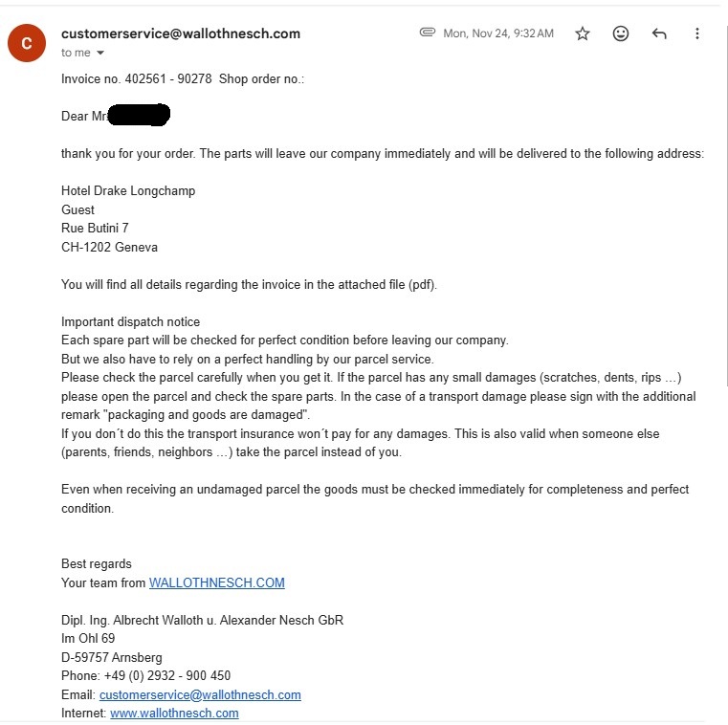Screen dimensions: 728x725
Task: Click the "D-59757 Arnsberg" signature line
Action: [112, 657]
